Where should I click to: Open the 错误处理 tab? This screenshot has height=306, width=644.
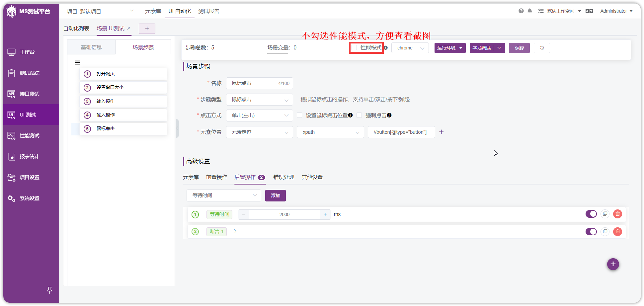point(284,177)
